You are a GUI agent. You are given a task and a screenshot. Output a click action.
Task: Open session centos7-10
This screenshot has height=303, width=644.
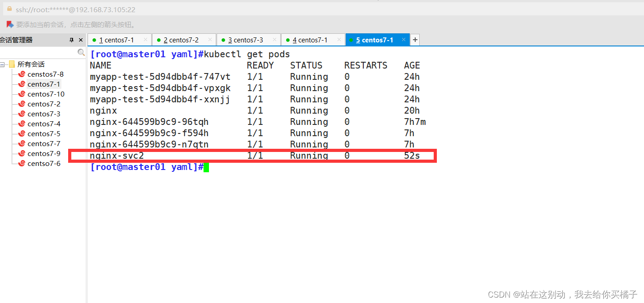point(46,94)
